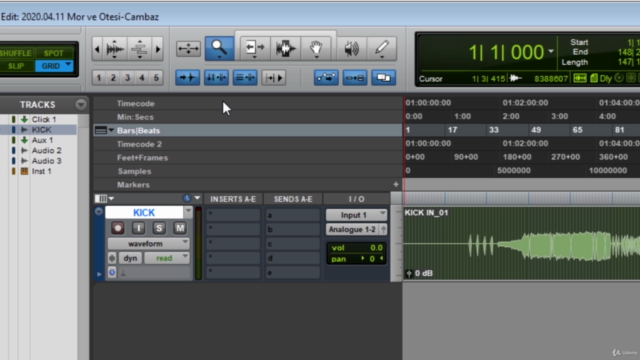The image size is (640, 360).
Task: Click horizontal zoom in arrow
Action: pyautogui.click(x=158, y=49)
